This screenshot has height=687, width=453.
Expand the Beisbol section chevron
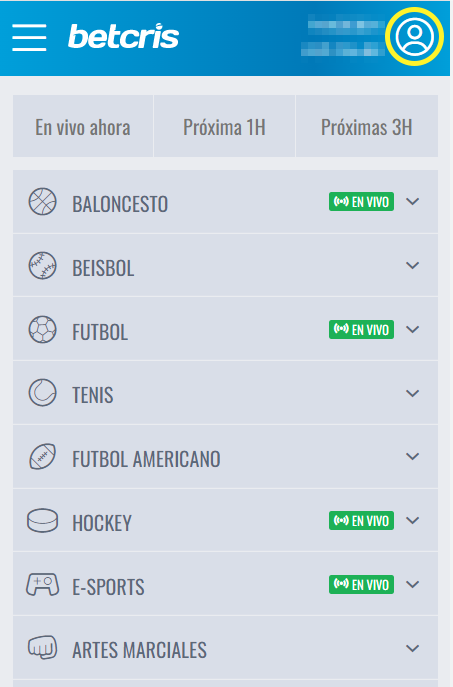coord(413,266)
